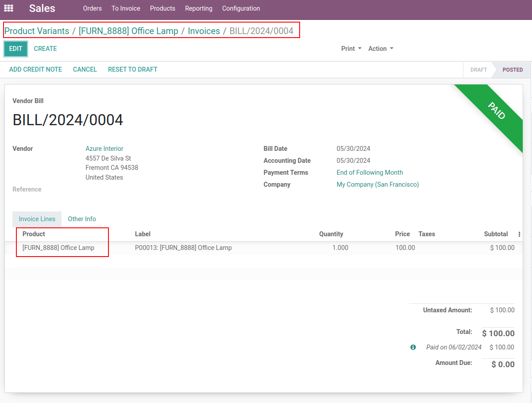Viewport: 532px width, 403px height.
Task: Go to Product Variants breadcrumb
Action: coord(37,31)
